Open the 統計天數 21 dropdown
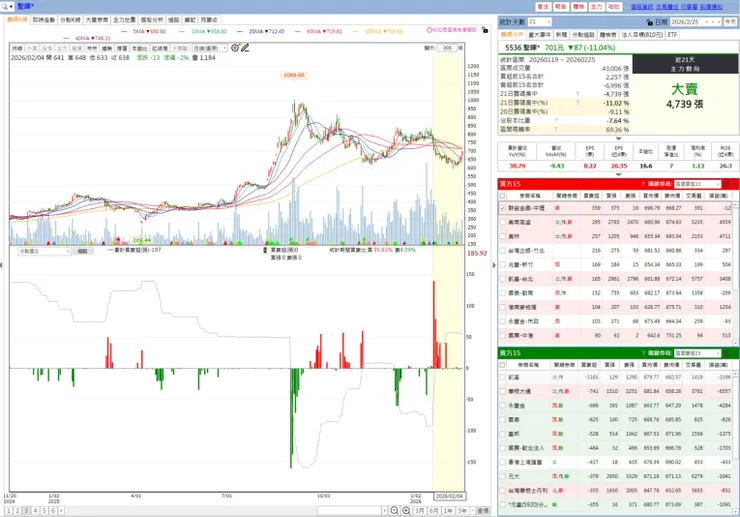 [x=539, y=22]
